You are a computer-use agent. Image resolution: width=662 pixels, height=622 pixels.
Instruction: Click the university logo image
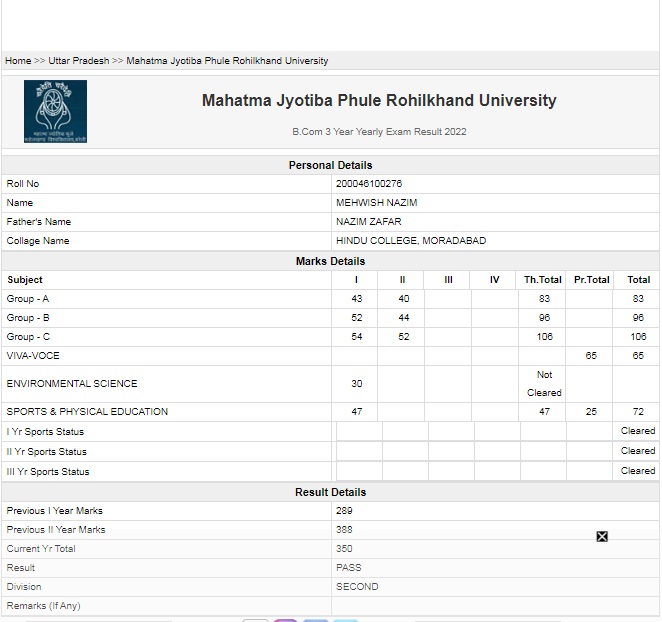click(55, 111)
